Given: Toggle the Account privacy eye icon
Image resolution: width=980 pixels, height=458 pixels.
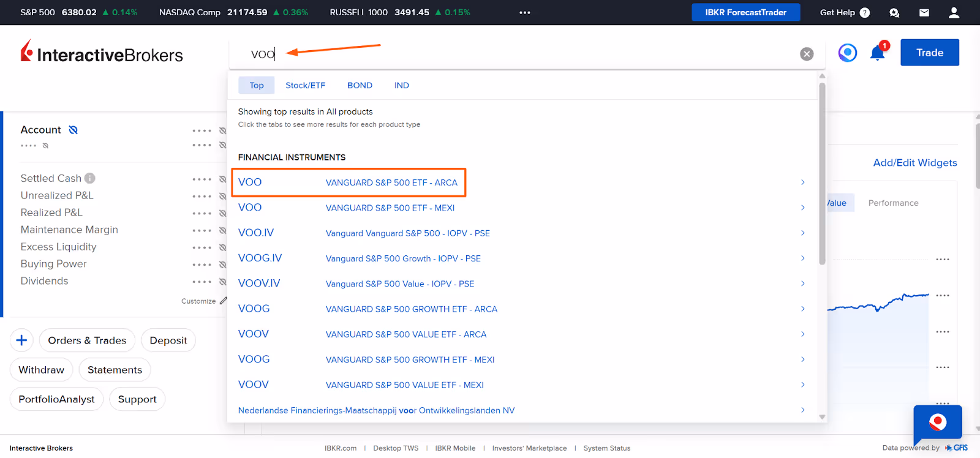Looking at the screenshot, I should 73,130.
